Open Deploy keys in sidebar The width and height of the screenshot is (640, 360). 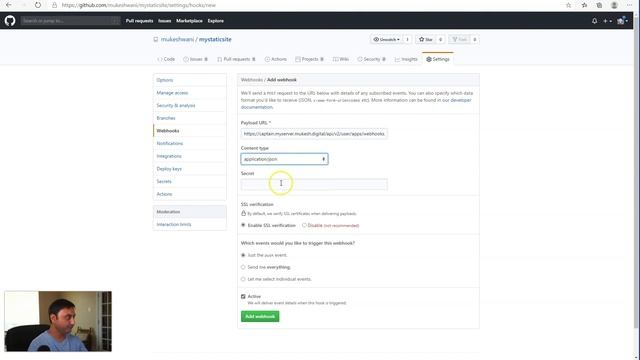click(x=190, y=169)
